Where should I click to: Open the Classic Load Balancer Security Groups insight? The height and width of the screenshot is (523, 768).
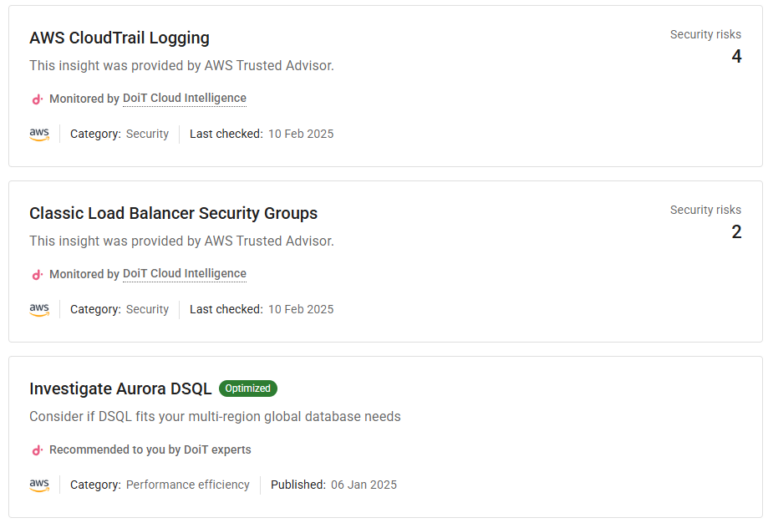click(x=173, y=213)
